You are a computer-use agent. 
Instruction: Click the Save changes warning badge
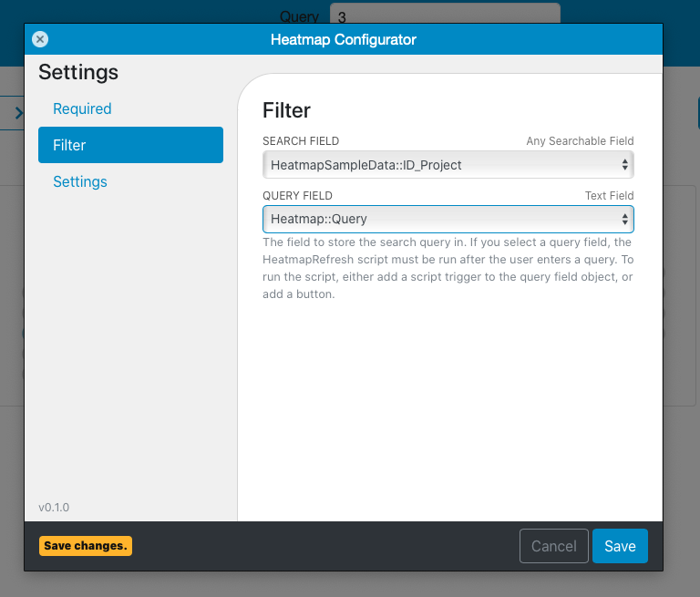[x=86, y=546]
